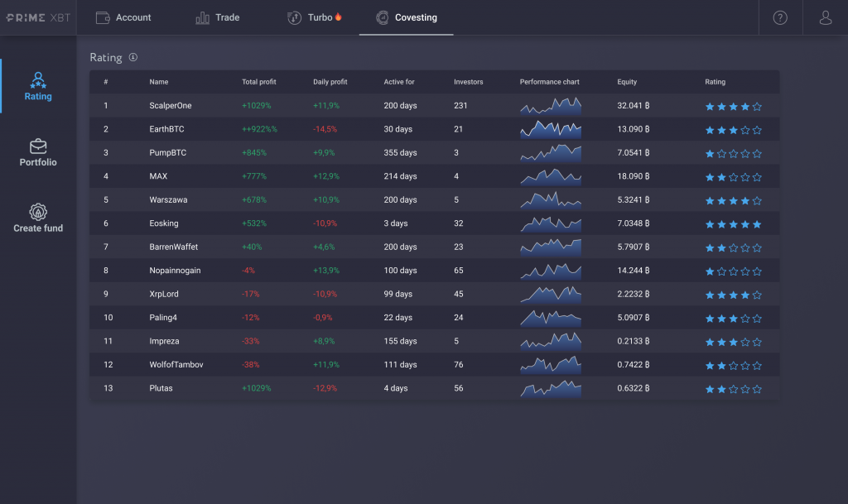Open the help question mark icon
Image resolution: width=848 pixels, height=504 pixels.
[x=779, y=17]
